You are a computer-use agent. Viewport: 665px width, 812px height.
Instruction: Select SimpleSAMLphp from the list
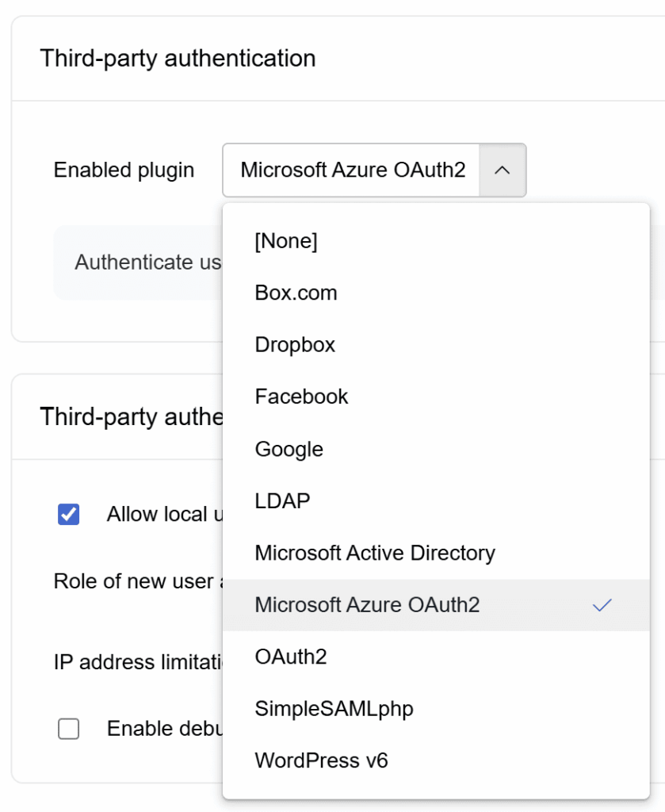click(334, 709)
